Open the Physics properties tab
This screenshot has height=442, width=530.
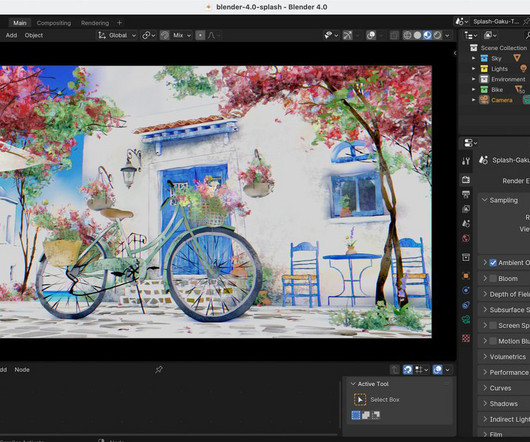click(x=466, y=290)
